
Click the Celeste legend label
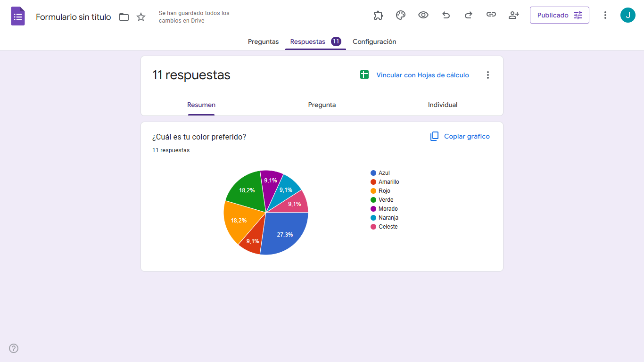[x=388, y=227]
